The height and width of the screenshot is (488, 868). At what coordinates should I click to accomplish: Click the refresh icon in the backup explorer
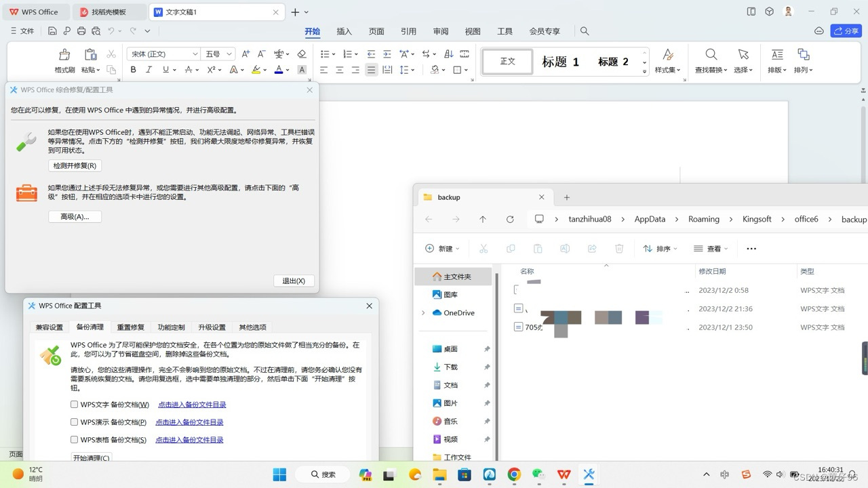[x=510, y=219]
